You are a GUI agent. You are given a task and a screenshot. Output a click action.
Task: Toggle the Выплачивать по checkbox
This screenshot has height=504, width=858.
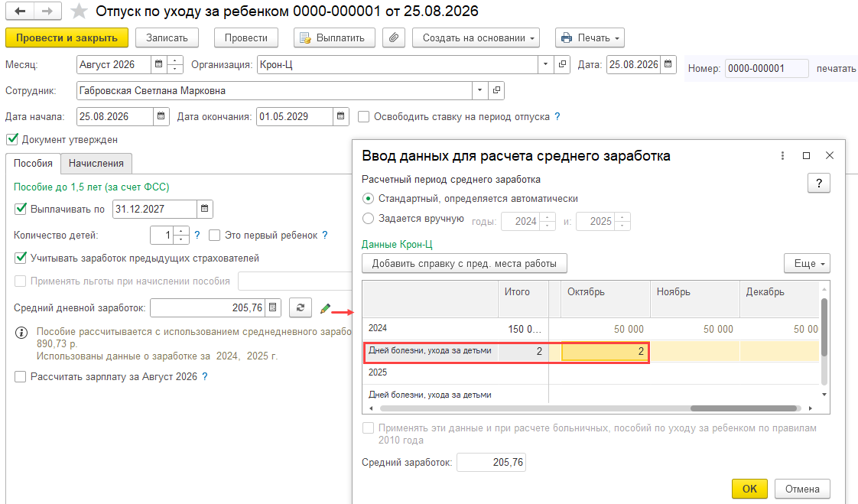tap(20, 209)
